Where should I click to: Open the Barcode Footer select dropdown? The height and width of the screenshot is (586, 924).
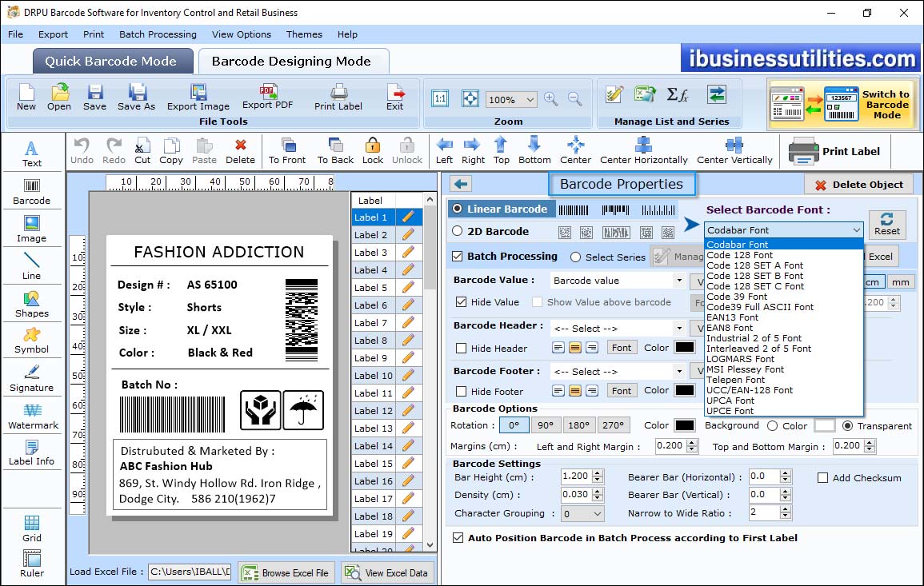(x=679, y=371)
